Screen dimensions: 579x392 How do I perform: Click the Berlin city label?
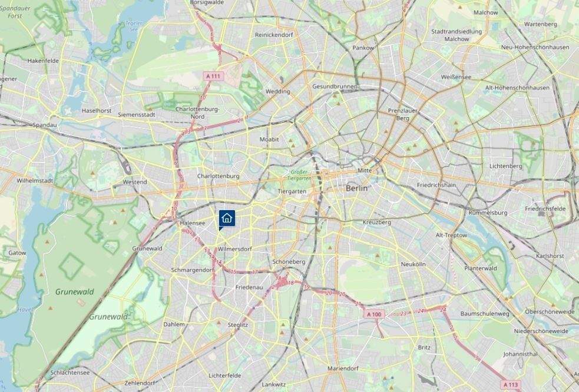(357, 188)
